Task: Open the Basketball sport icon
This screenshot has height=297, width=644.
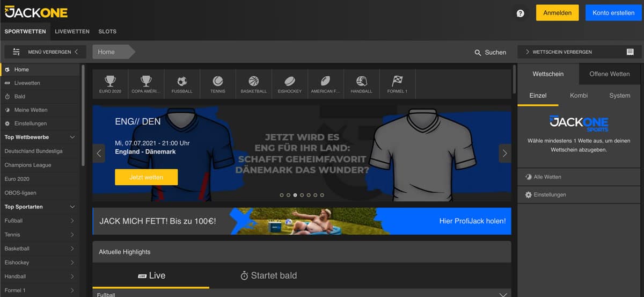Action: (x=254, y=81)
